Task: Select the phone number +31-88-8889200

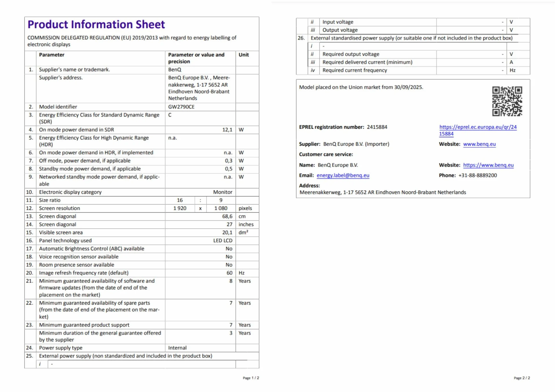Action: tap(477, 175)
